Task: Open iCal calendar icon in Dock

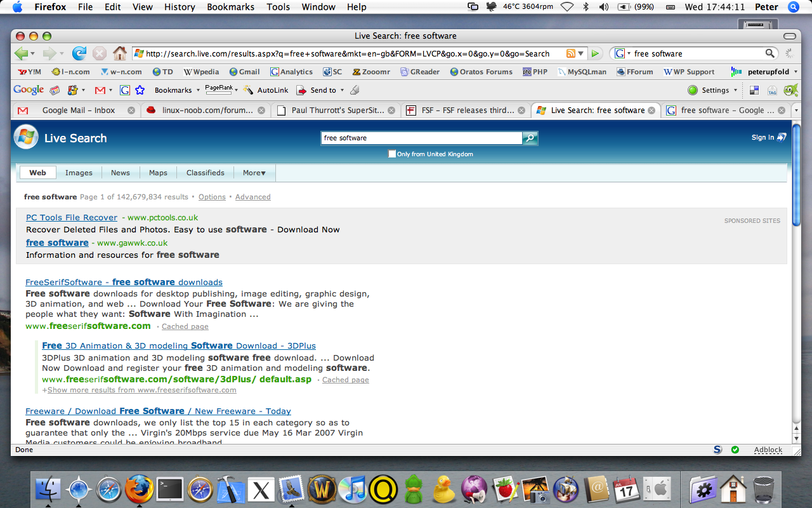Action: coord(627,490)
